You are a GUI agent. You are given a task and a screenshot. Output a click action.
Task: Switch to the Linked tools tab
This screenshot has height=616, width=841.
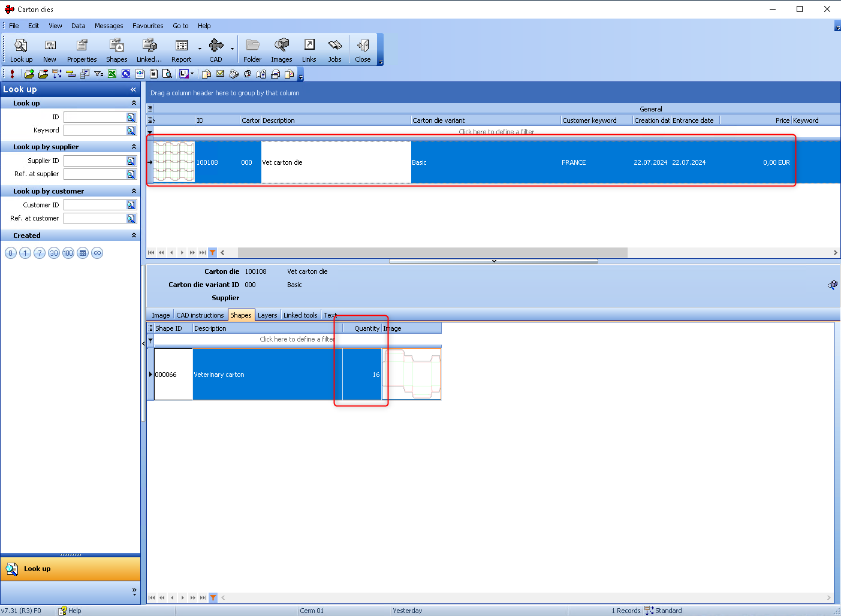tap(300, 315)
